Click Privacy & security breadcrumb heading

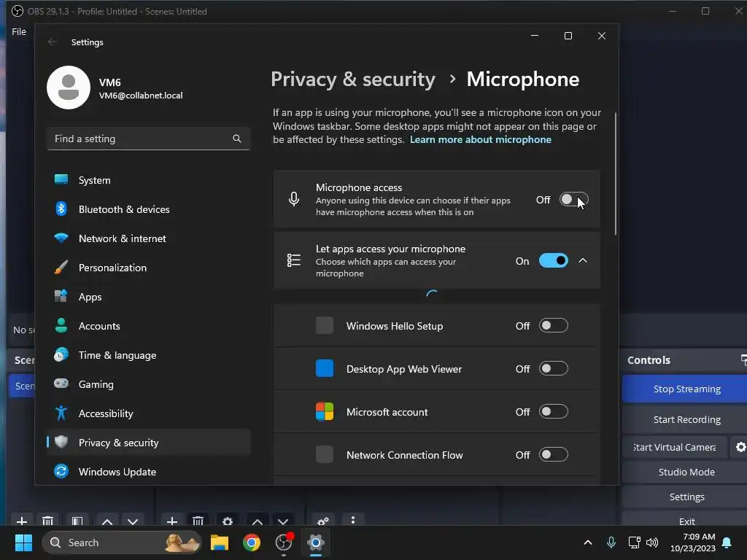tap(353, 79)
